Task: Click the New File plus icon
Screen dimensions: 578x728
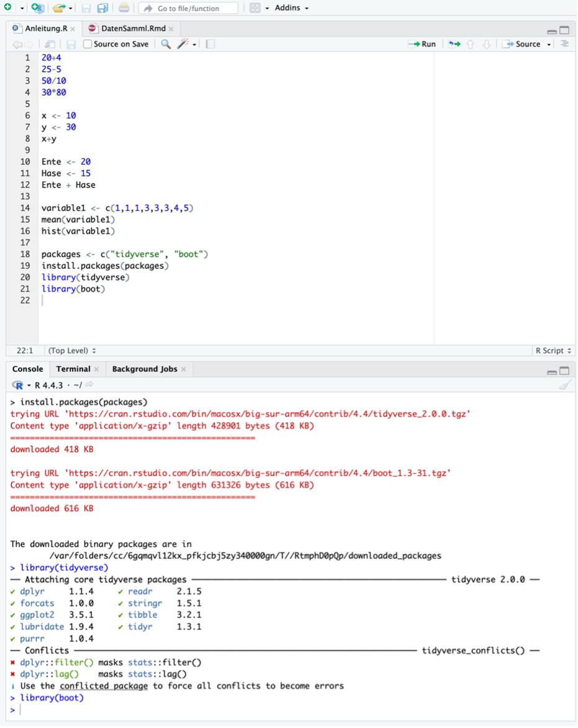Action: pos(8,8)
